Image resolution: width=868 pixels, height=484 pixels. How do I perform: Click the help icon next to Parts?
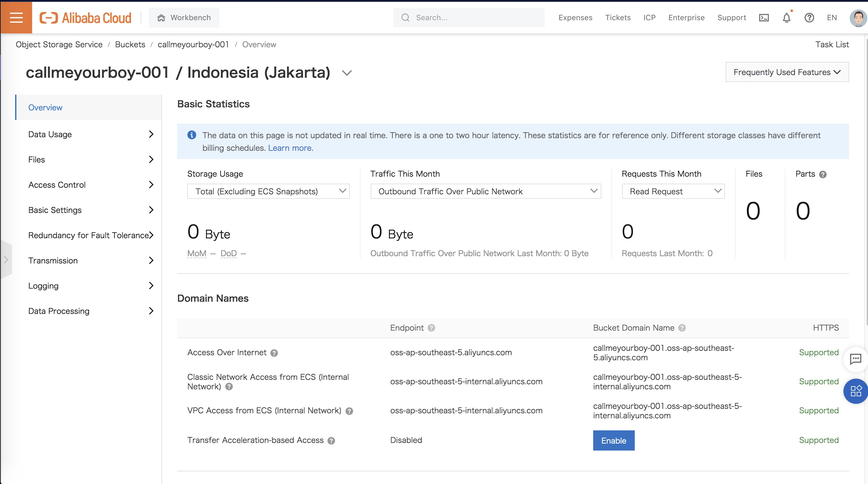click(x=823, y=174)
